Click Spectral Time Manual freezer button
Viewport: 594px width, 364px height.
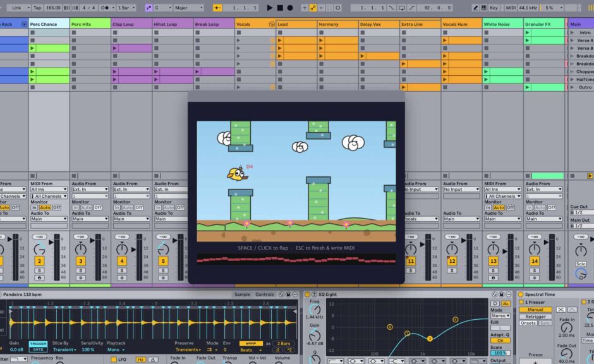(535, 310)
